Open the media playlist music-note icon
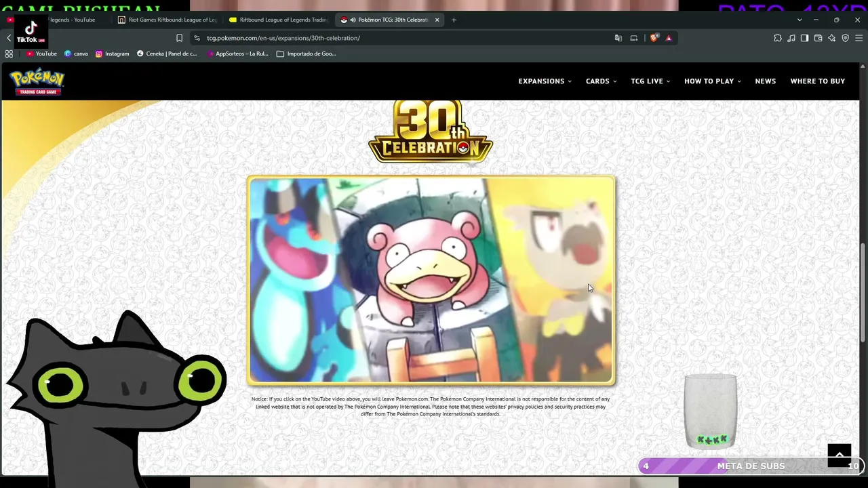The width and height of the screenshot is (868, 488). (791, 38)
